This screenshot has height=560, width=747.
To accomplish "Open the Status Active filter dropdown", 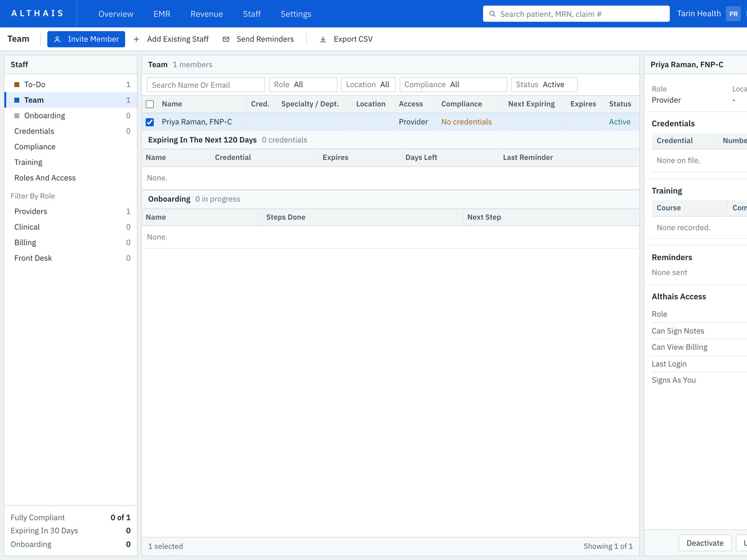I will [x=544, y=84].
